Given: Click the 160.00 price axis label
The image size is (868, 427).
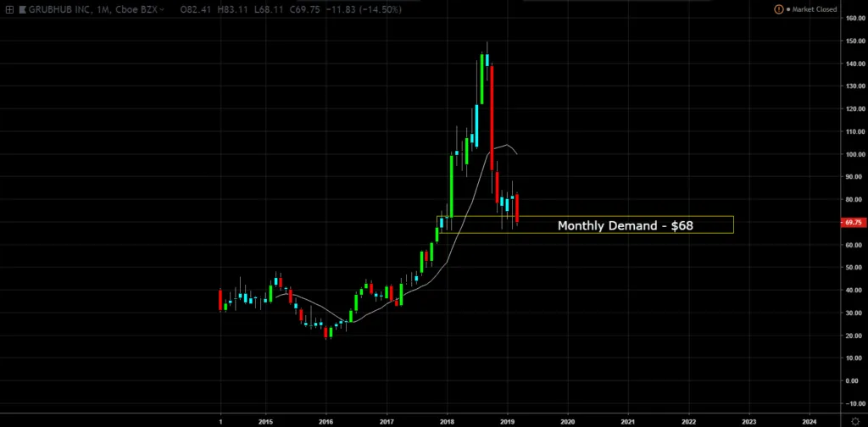Looking at the screenshot, I should pyautogui.click(x=854, y=19).
